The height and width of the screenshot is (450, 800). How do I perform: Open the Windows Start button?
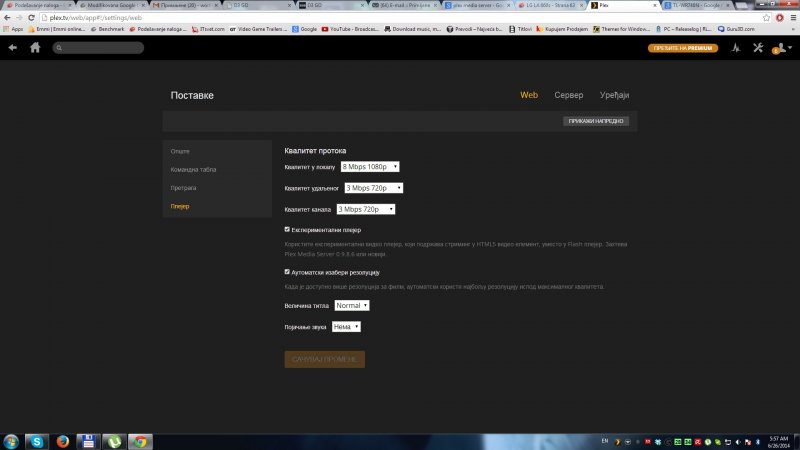point(11,441)
